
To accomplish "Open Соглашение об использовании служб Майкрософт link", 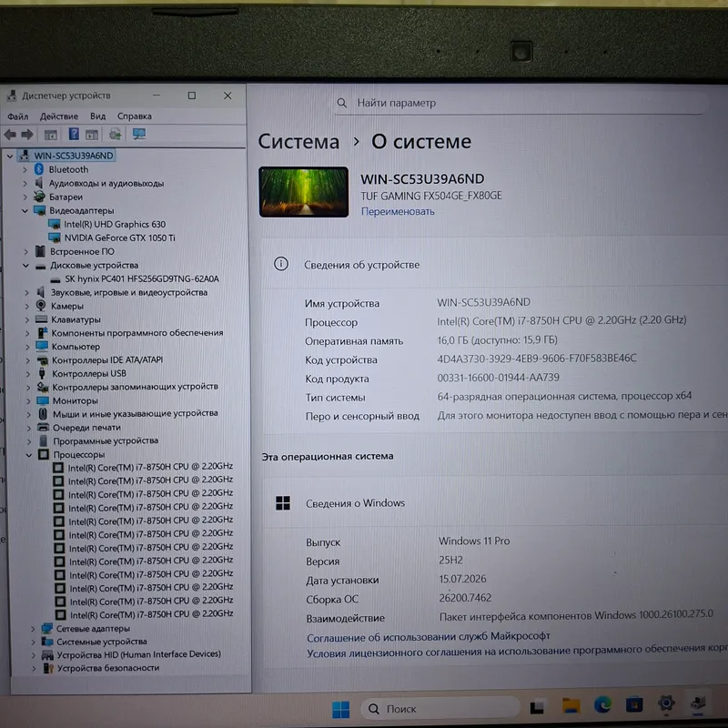I will (428, 636).
